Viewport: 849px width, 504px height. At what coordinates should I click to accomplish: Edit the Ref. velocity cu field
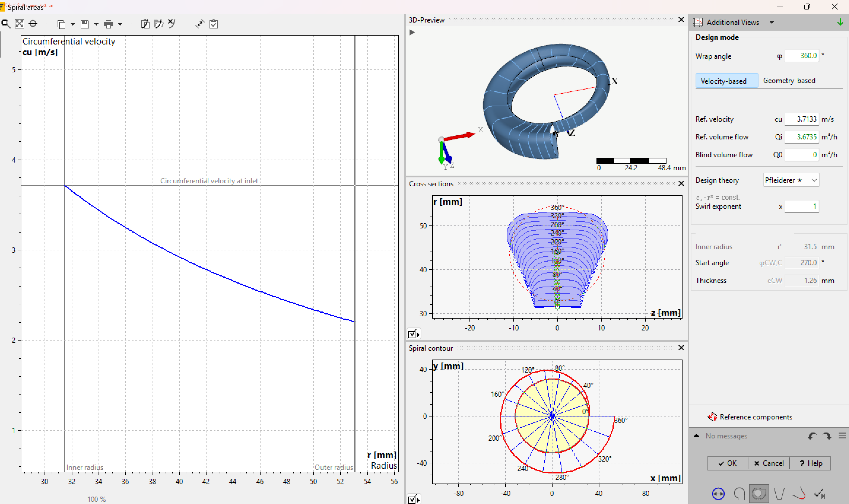click(802, 119)
